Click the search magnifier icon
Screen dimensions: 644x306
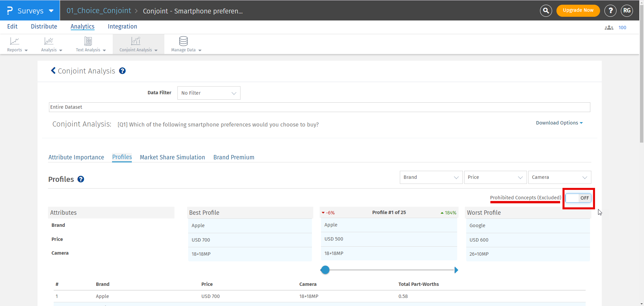pos(546,11)
